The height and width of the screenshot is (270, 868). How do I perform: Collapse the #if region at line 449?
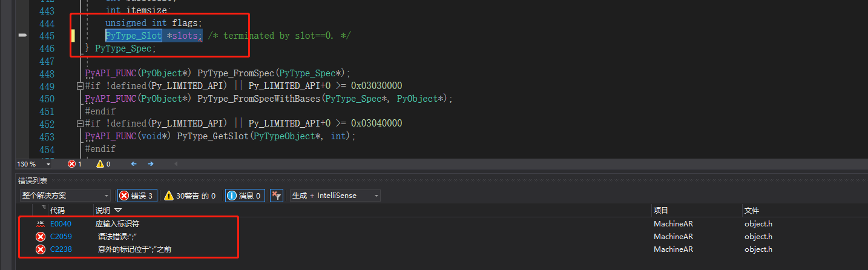point(80,86)
